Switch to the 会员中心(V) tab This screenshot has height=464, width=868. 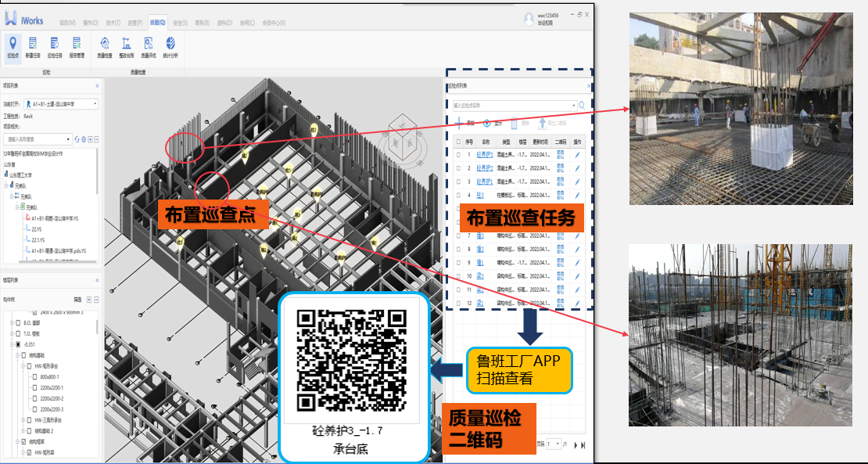point(274,23)
